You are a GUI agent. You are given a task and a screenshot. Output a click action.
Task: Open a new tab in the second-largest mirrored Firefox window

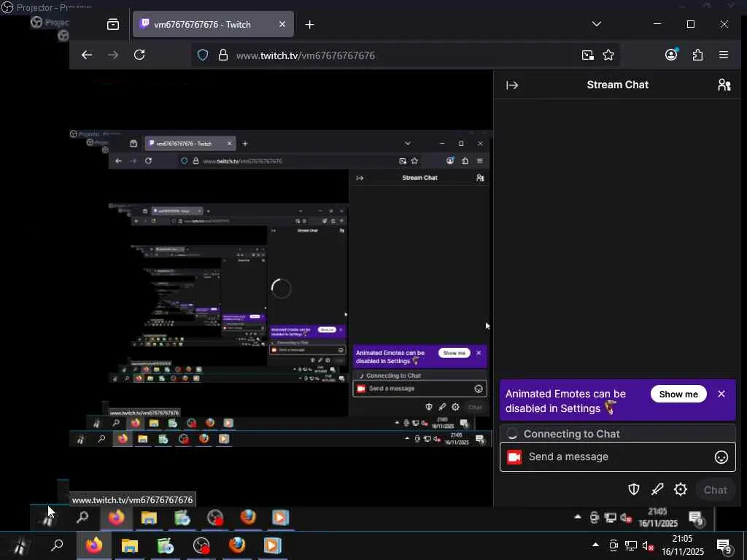[x=245, y=144]
